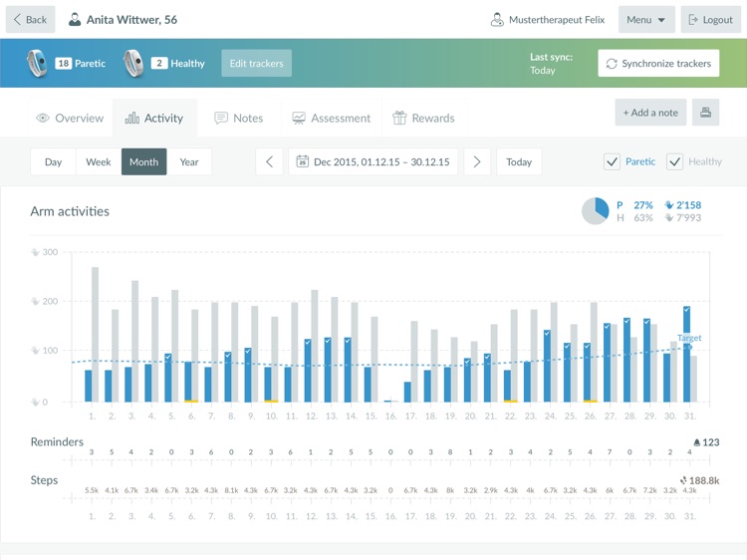Viewport: 747px width, 560px height.
Task: Switch to the Assessment tab
Action: [x=331, y=118]
